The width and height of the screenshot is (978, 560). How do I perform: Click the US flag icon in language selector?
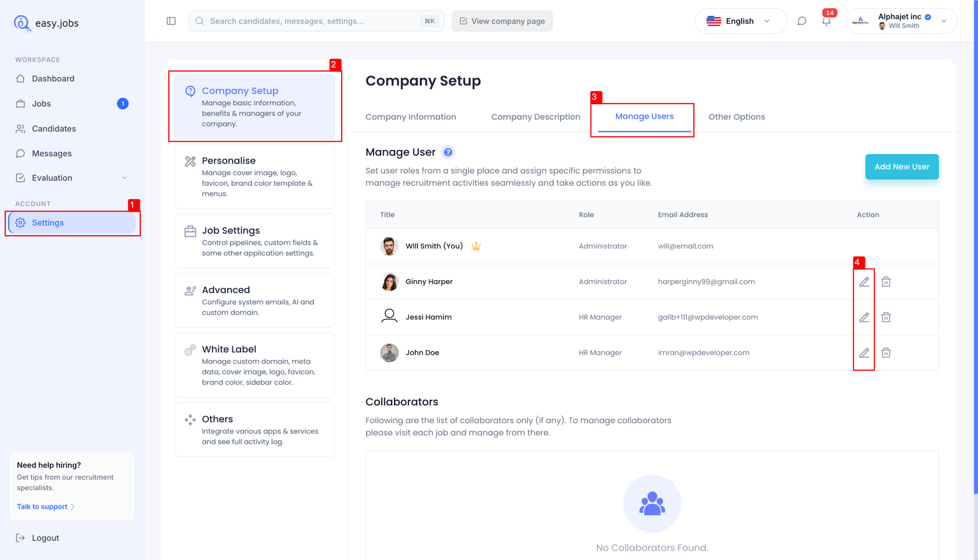point(714,21)
